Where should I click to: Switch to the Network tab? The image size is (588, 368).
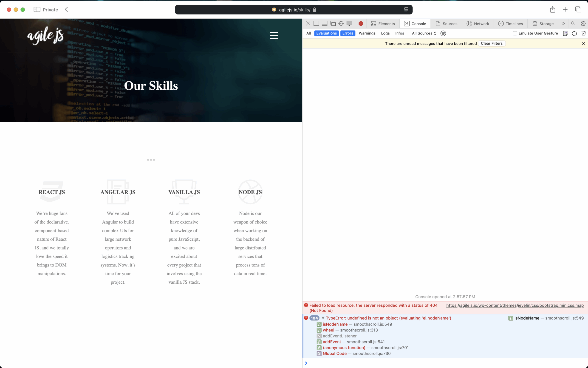pyautogui.click(x=478, y=24)
